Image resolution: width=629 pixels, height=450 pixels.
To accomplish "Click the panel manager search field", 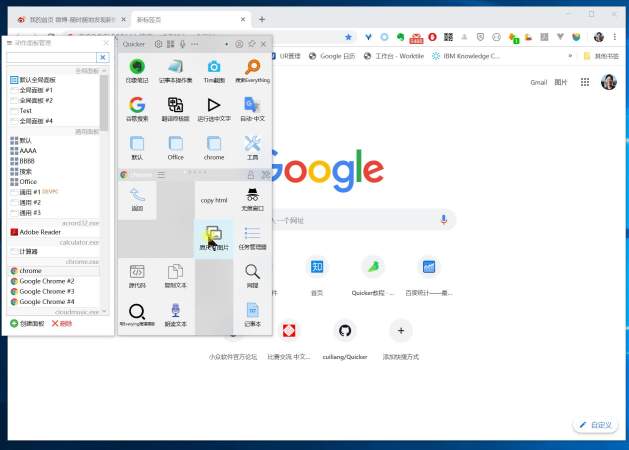I will (x=52, y=57).
